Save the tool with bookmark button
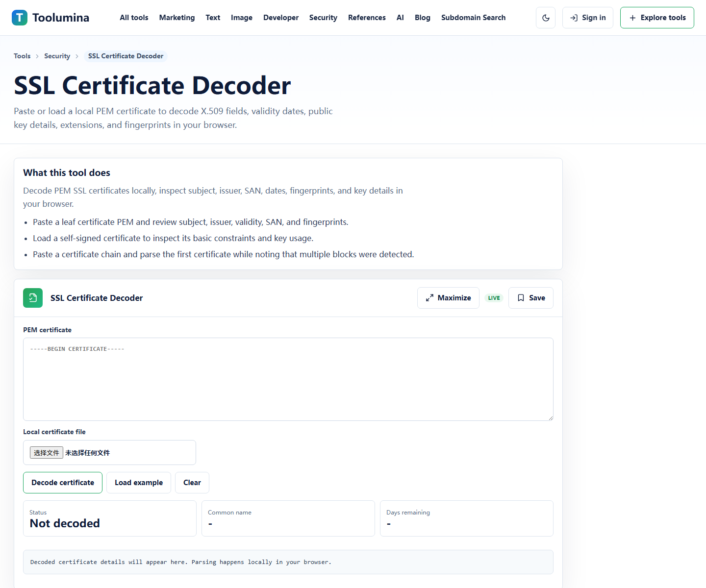This screenshot has height=588, width=706. click(x=531, y=298)
